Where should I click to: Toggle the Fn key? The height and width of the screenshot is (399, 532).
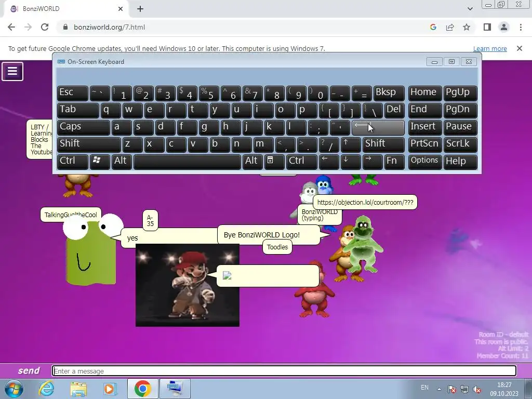(x=394, y=161)
